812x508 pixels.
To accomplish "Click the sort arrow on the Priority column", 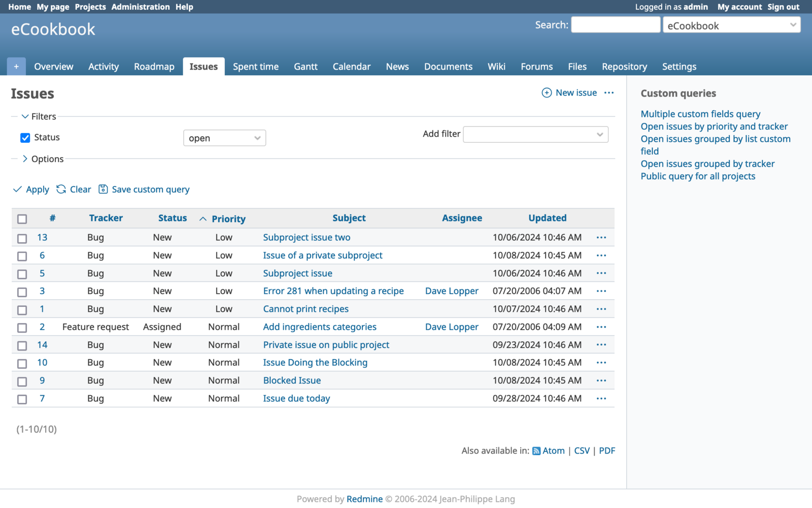I will 204,218.
